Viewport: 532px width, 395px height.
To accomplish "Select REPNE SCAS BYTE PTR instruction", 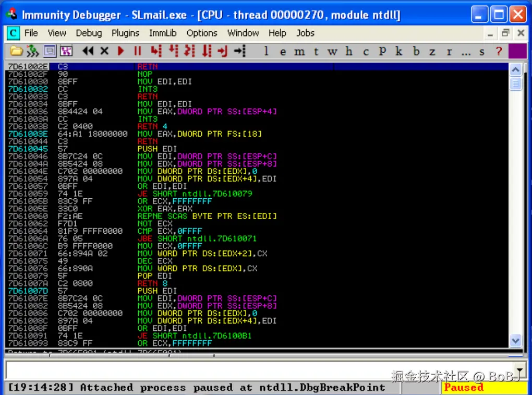I will (257, 216).
